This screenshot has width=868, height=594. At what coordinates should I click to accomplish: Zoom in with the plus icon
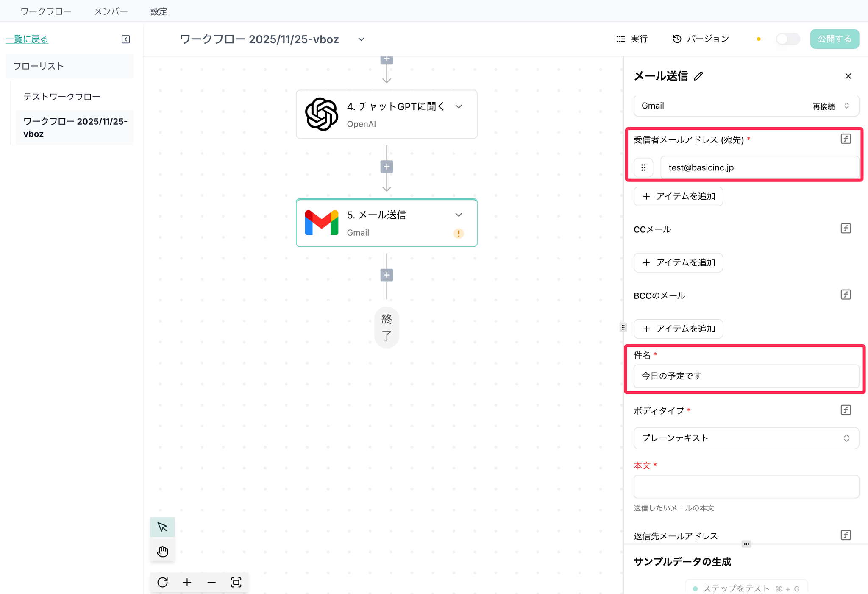[x=187, y=582]
